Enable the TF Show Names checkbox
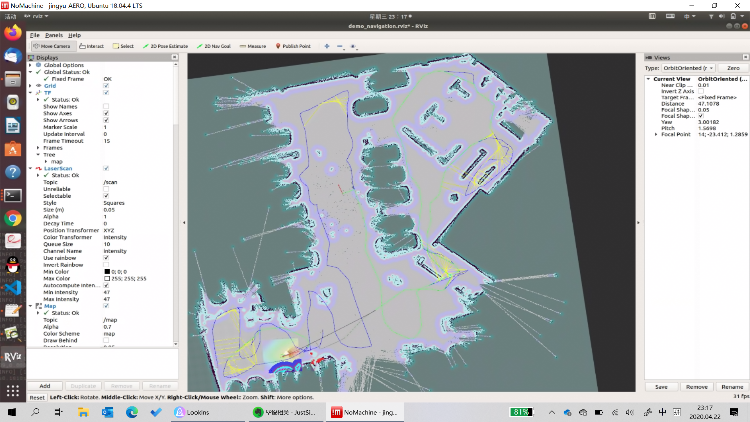 pyautogui.click(x=106, y=106)
